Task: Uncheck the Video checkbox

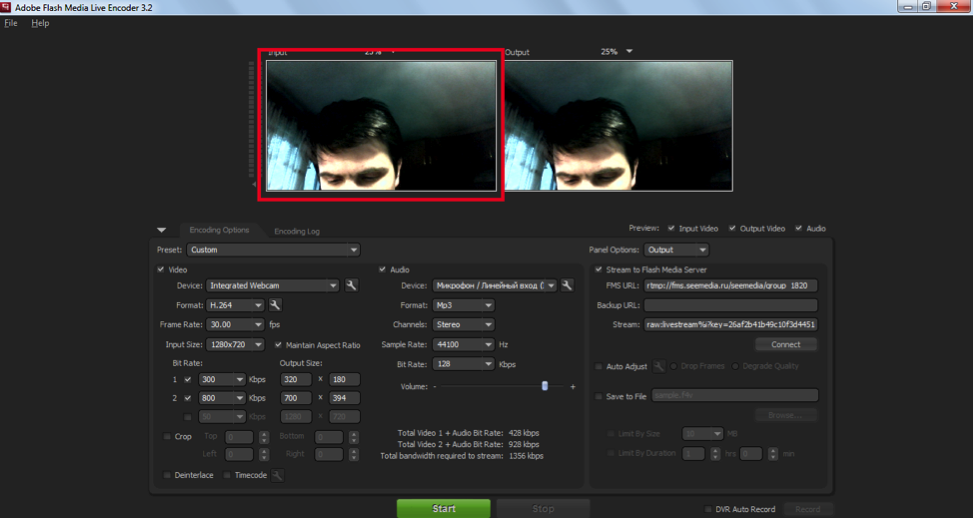Action: (x=161, y=269)
